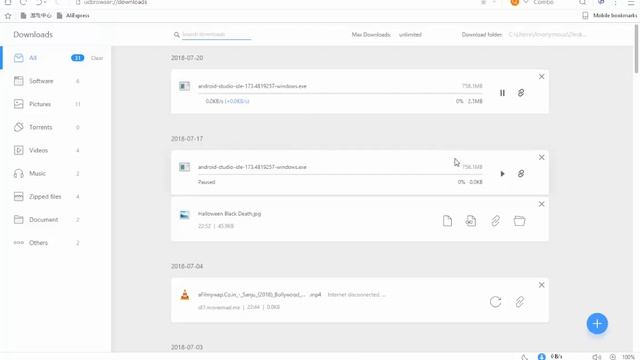Click the blue add download button
The height and width of the screenshot is (360, 640).
point(597,324)
